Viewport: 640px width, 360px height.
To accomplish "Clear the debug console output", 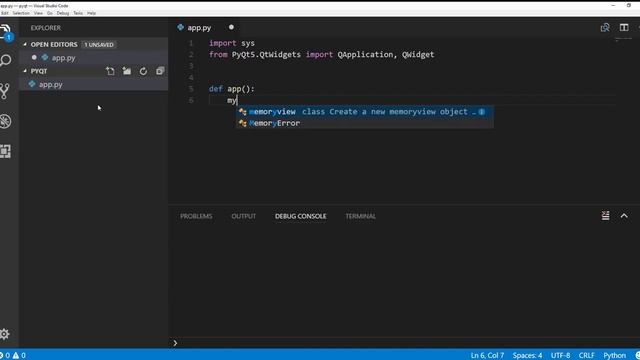I will tap(605, 216).
